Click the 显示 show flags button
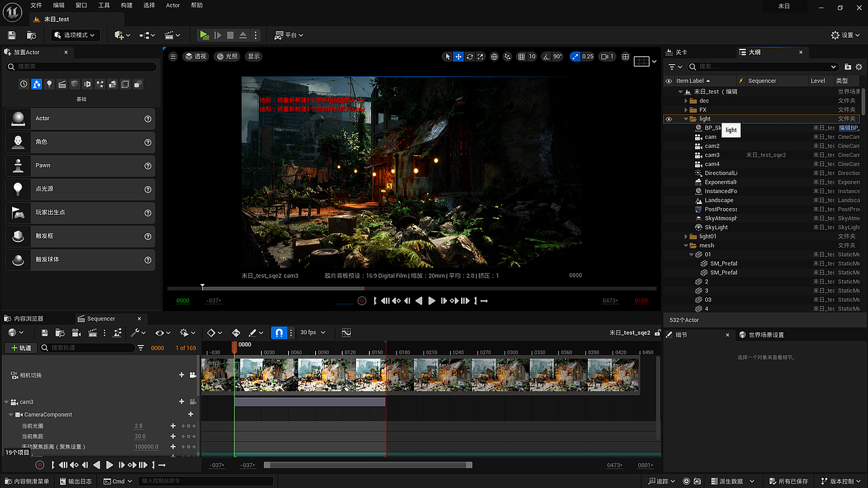The image size is (868, 488). [254, 57]
